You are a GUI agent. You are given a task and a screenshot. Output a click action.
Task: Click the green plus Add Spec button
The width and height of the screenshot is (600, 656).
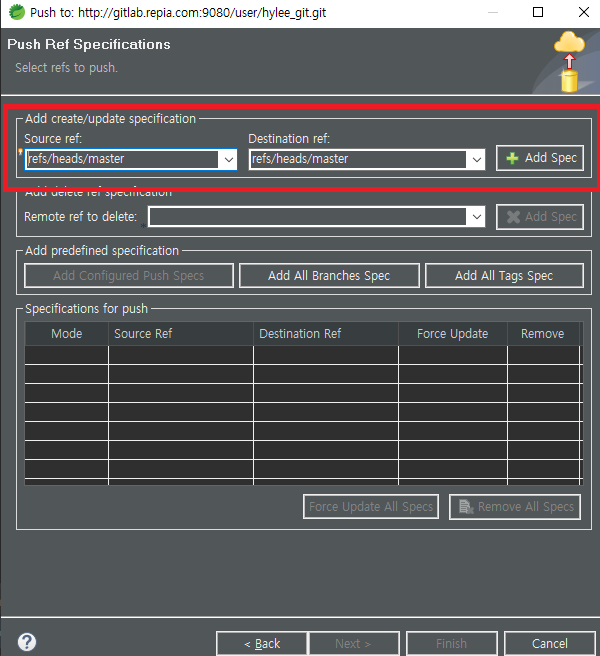[540, 158]
